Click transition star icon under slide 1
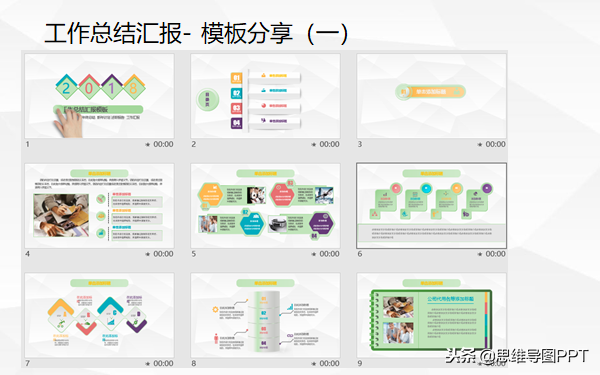 click(148, 145)
